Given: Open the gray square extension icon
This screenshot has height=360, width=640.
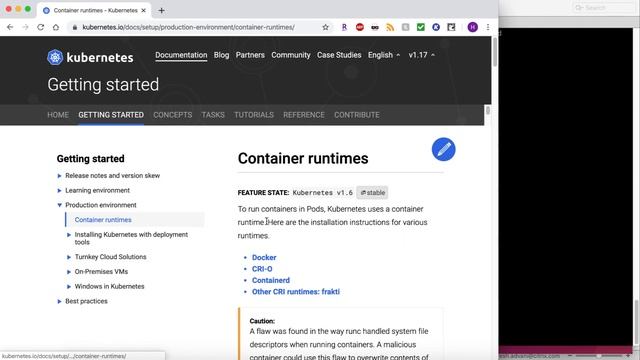Looking at the screenshot, I should click(405, 27).
